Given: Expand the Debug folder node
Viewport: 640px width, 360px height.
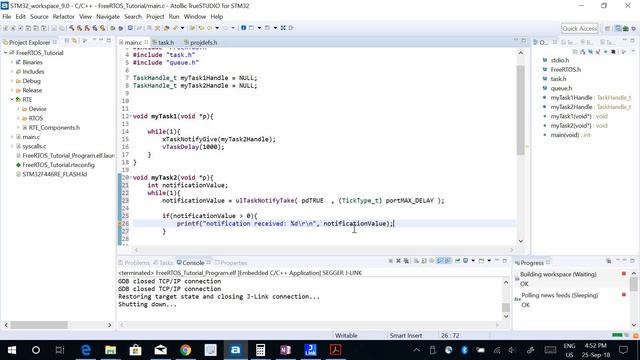Looking at the screenshot, I should point(12,81).
